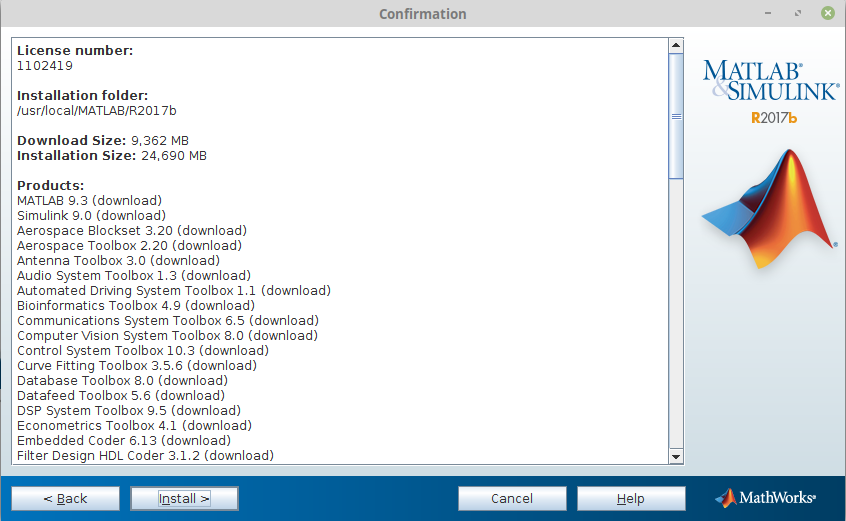Click the scroll up arrow
The image size is (846, 521).
[x=676, y=46]
